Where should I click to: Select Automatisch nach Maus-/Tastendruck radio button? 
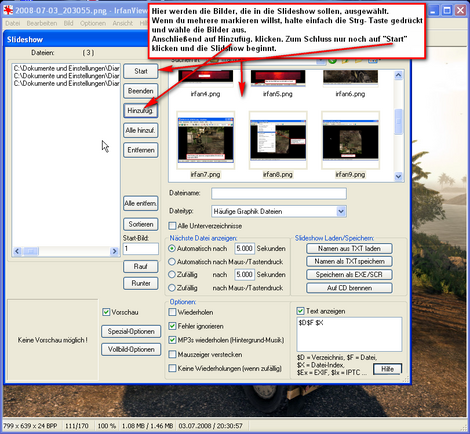[x=172, y=262]
